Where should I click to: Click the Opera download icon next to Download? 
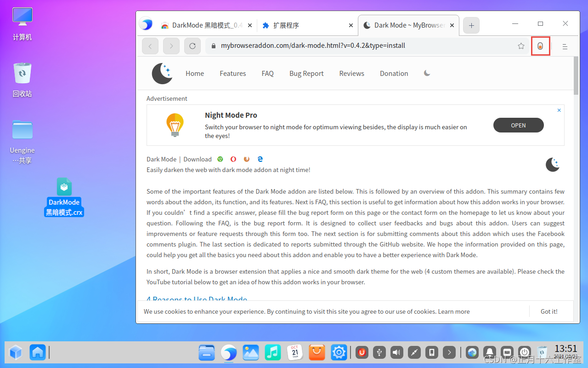point(233,159)
